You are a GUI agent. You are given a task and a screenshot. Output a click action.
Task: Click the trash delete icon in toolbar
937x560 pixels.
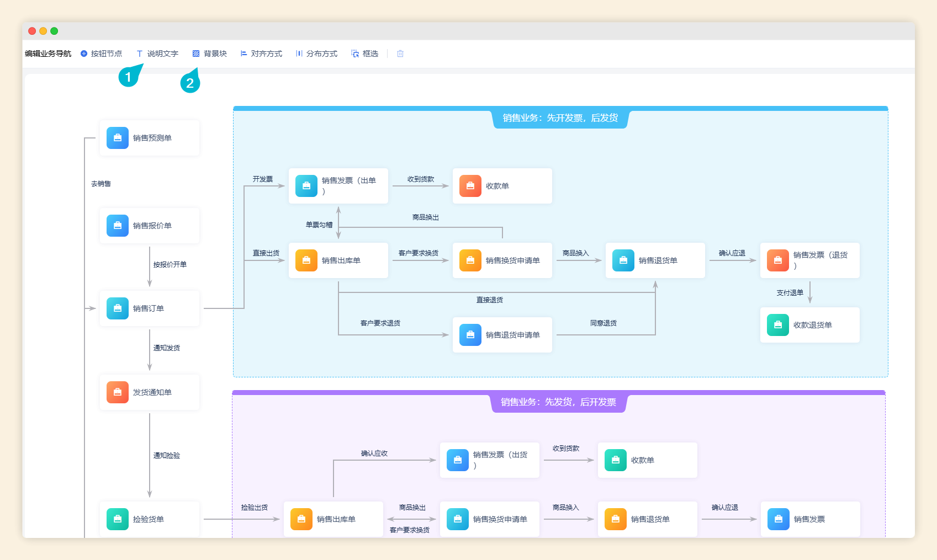coord(400,54)
